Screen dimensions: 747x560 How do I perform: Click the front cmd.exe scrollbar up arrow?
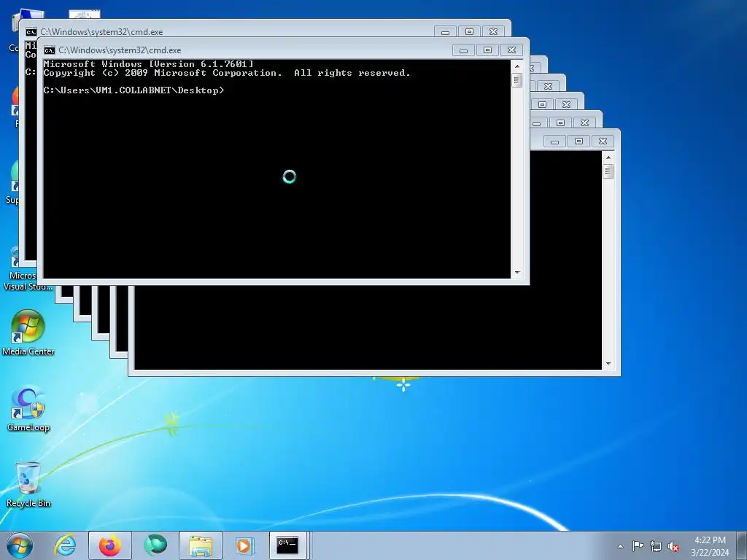(517, 66)
